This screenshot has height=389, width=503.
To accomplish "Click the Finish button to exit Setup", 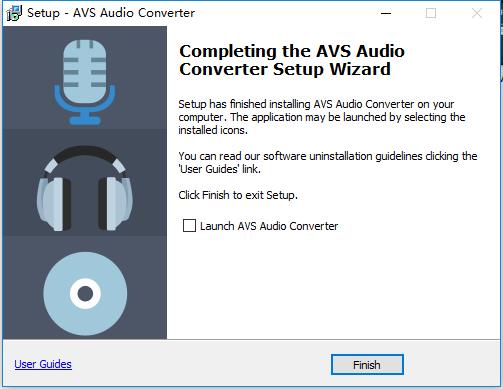I will (x=367, y=365).
